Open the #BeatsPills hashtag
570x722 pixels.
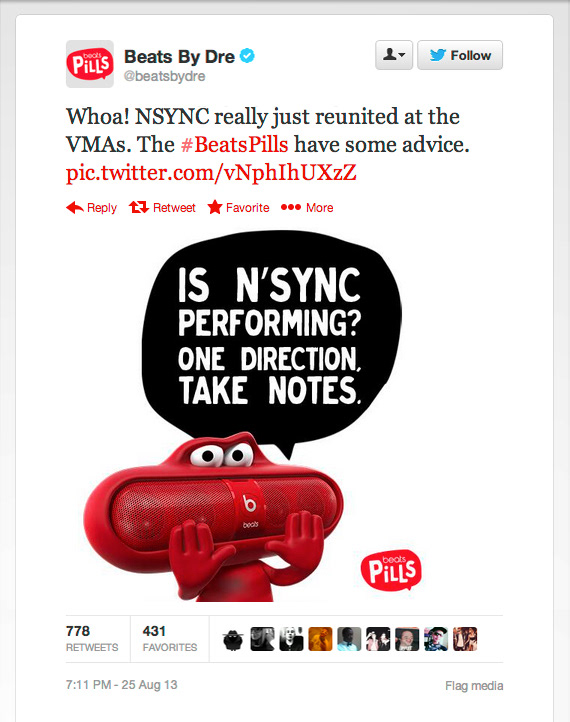tap(234, 145)
